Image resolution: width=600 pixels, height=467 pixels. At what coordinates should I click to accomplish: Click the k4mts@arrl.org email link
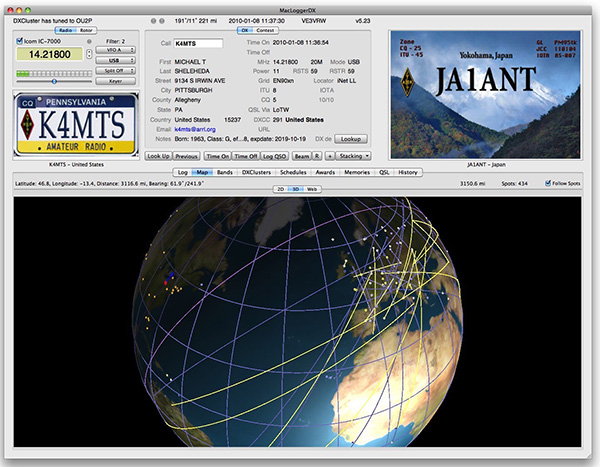(194, 130)
